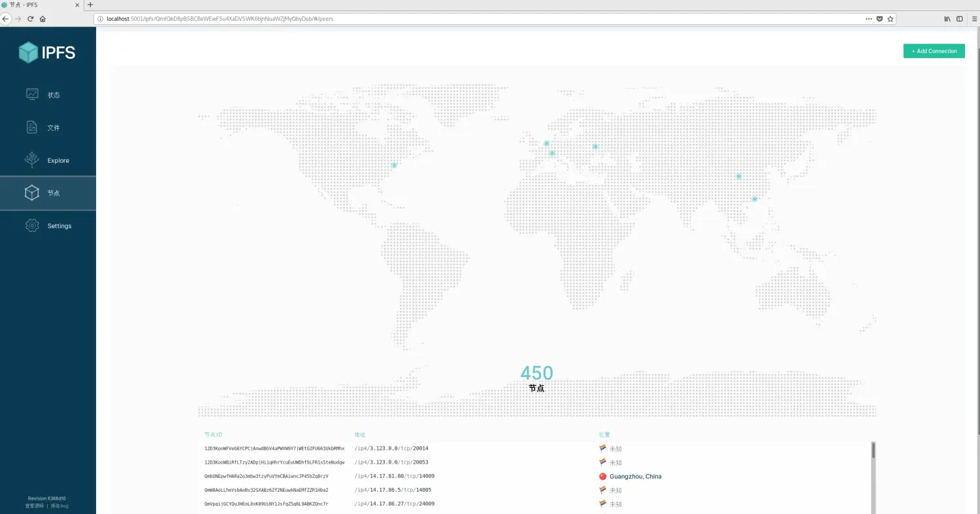Click the Settings gear icon in sidebar
The width and height of the screenshot is (980, 514).
coord(32,226)
